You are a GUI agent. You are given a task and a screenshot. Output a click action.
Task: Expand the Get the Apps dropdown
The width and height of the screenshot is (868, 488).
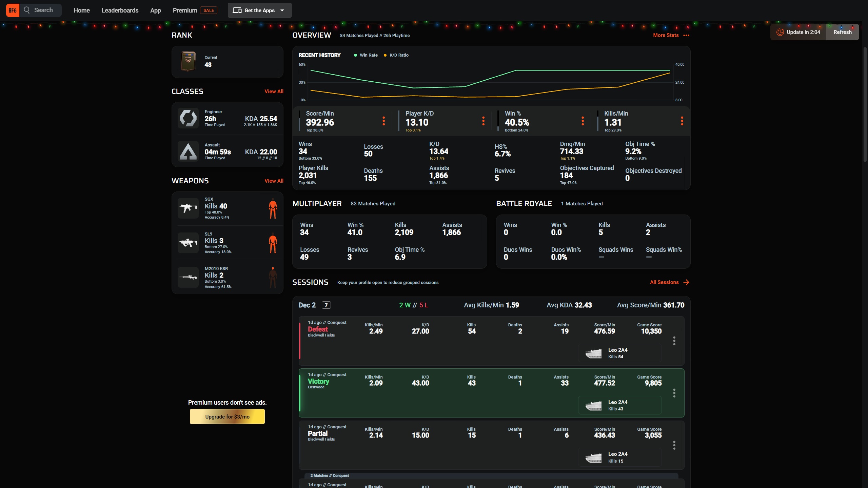click(259, 10)
